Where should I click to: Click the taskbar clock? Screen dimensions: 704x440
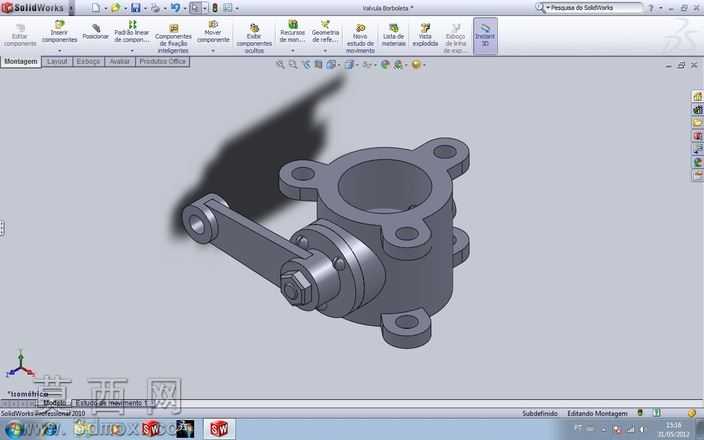pyautogui.click(x=673, y=429)
